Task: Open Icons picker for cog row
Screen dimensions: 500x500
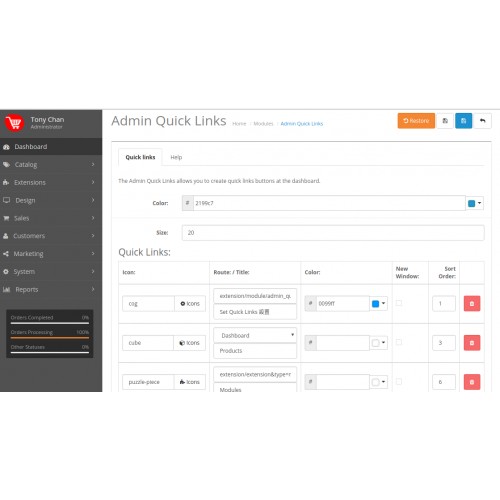Action: tap(190, 304)
